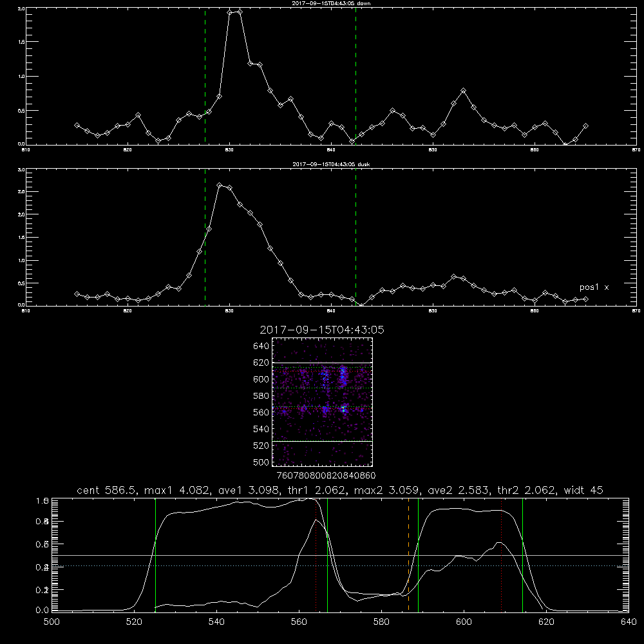The width and height of the screenshot is (644, 644).
Task: Click the bottom plot x-axis label 640
Action: [x=629, y=622]
